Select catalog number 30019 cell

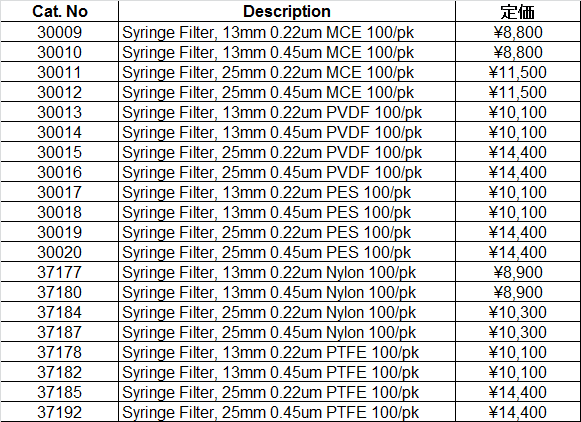click(x=60, y=232)
